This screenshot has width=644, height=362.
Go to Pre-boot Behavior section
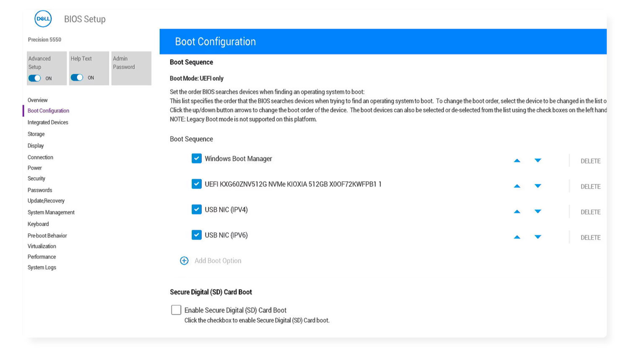47,236
